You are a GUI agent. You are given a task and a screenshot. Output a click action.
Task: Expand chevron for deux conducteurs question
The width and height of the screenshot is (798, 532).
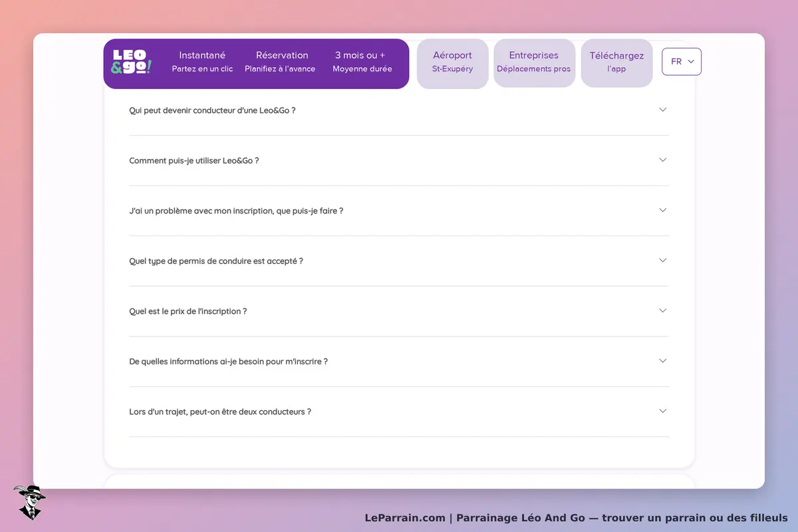[x=662, y=411]
